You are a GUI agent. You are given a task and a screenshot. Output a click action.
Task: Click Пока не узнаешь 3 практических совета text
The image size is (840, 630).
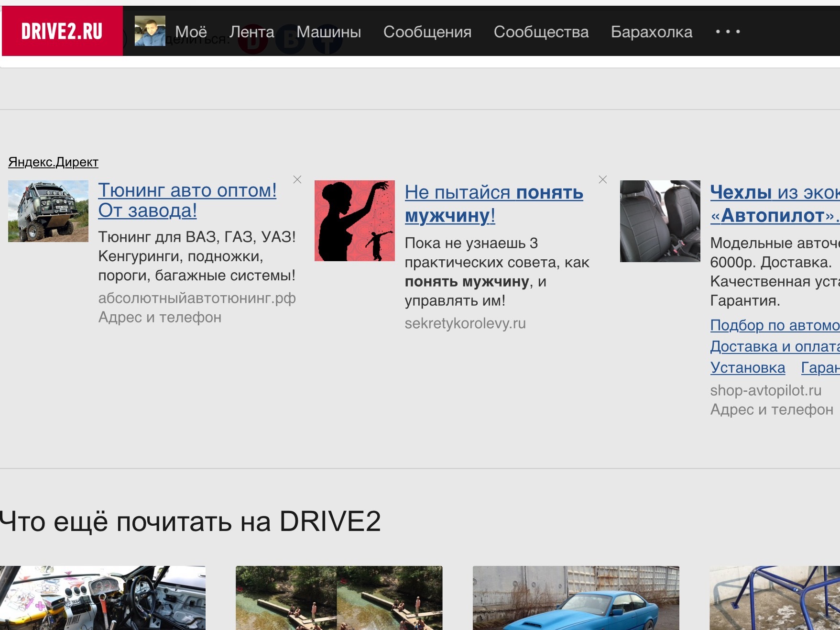click(x=497, y=272)
